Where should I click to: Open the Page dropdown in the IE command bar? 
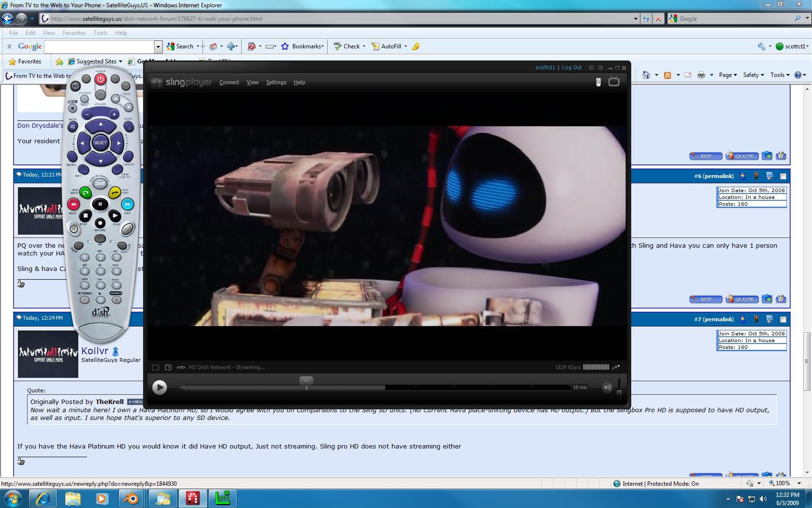click(x=728, y=75)
